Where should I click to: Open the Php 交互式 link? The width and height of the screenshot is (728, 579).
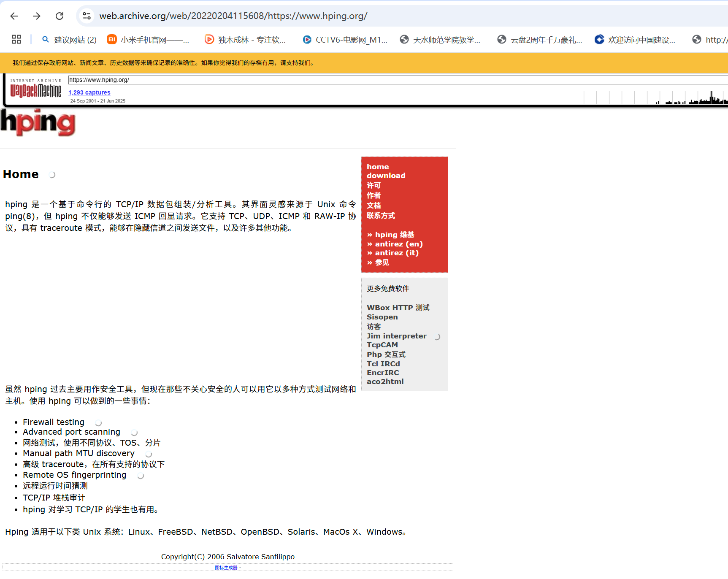[x=386, y=354]
